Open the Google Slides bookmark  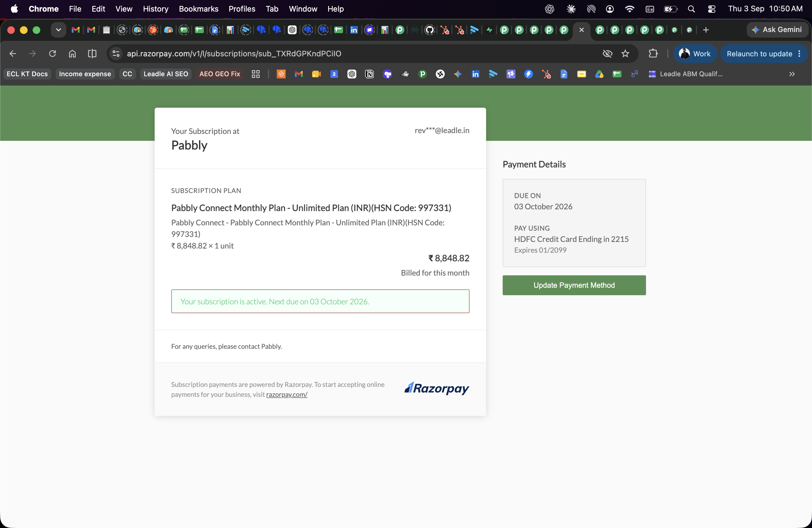pos(582,74)
